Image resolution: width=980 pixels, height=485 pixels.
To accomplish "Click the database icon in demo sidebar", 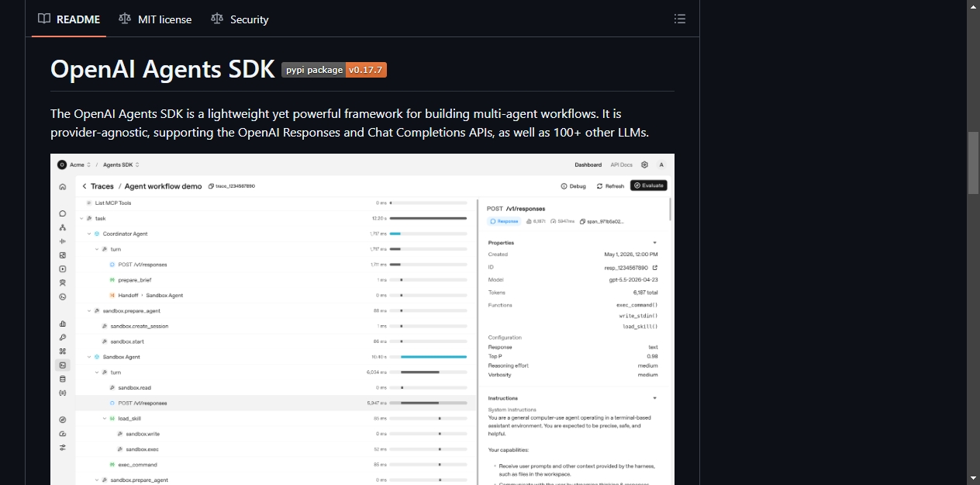I will tap(63, 379).
